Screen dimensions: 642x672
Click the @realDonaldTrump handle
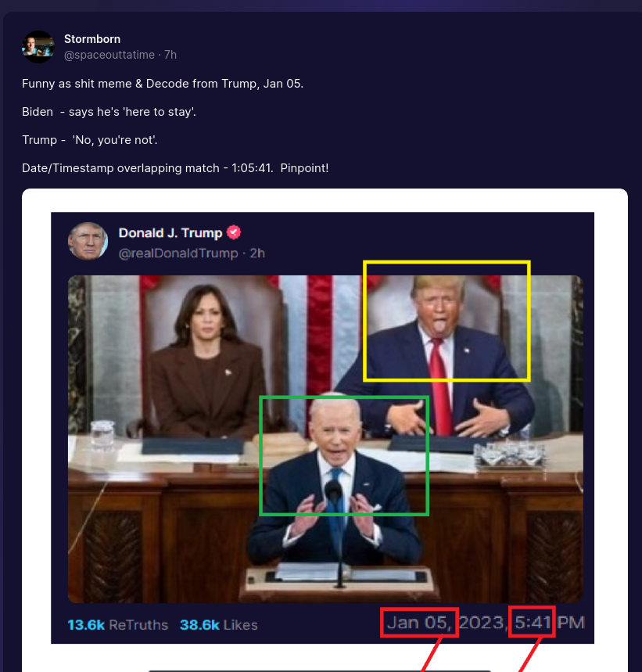178,253
